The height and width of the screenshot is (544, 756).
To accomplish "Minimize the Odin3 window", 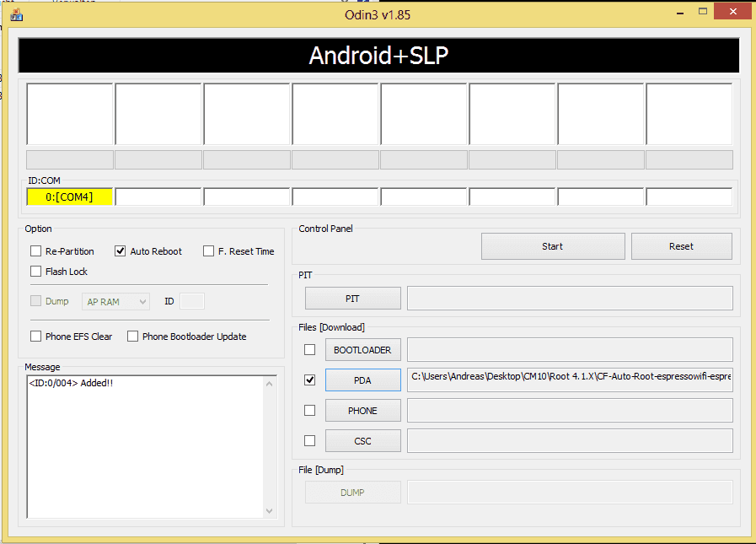I will (680, 13).
